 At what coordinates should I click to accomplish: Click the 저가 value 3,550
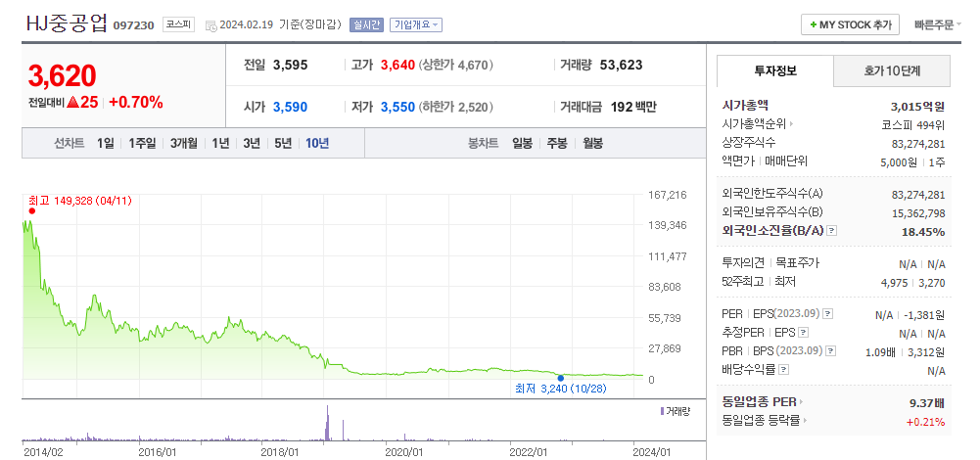(x=397, y=107)
